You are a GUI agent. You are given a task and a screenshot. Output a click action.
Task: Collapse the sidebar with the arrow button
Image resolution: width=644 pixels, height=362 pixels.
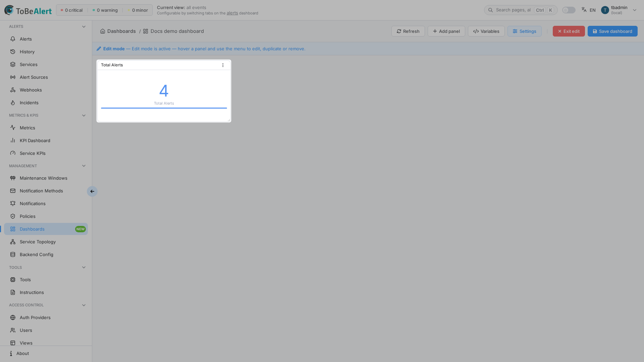pos(92,191)
